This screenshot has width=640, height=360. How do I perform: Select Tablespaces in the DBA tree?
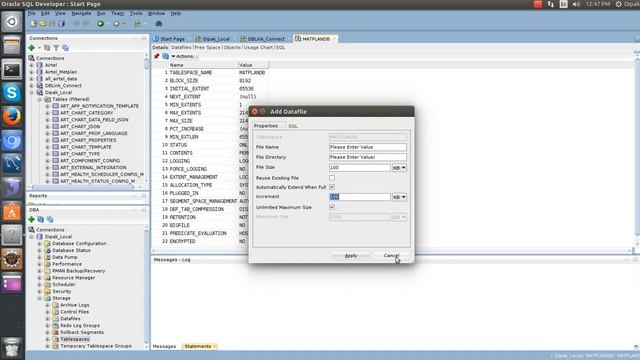pos(74,339)
